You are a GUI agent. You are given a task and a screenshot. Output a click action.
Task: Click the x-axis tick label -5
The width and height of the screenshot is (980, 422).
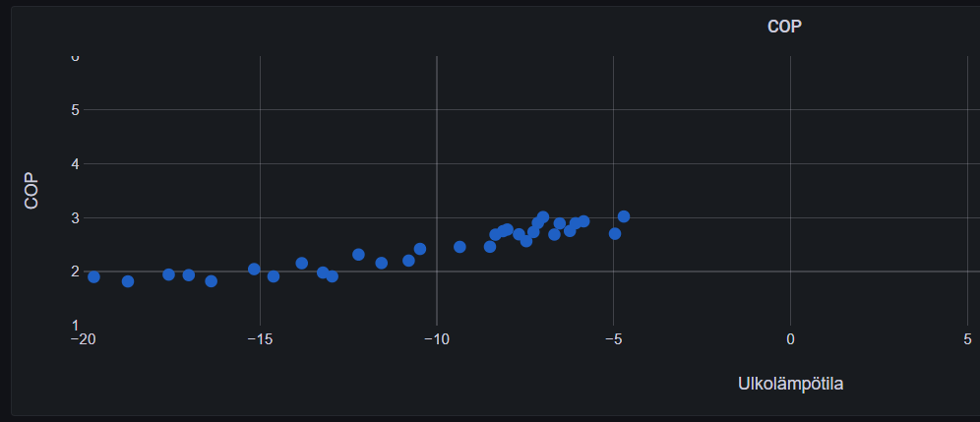click(x=613, y=339)
